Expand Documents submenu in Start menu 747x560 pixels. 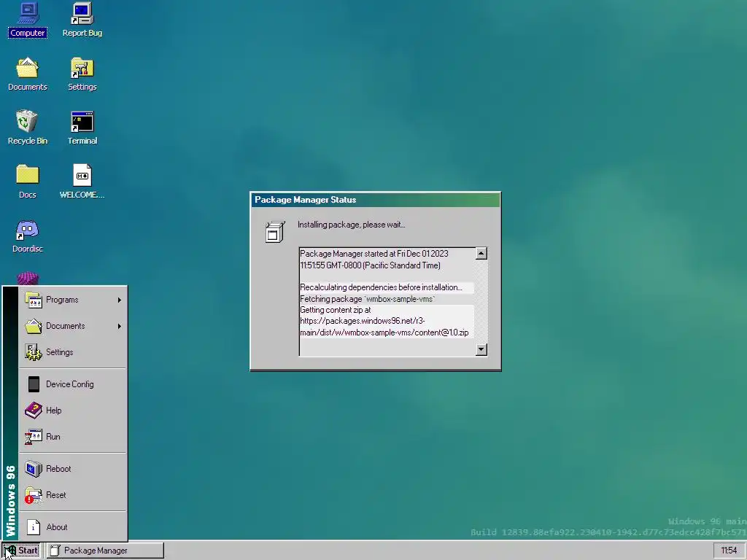click(x=73, y=326)
